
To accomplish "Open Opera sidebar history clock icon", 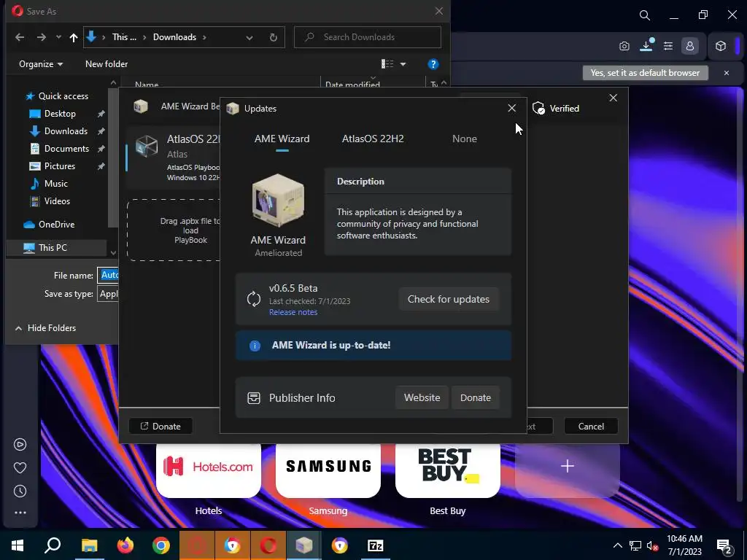I will [x=20, y=491].
